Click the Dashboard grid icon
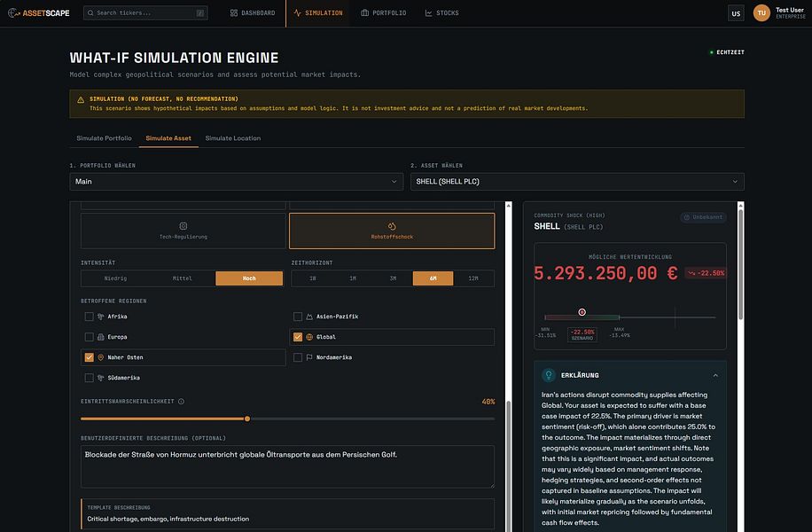This screenshot has width=812, height=532. pyautogui.click(x=234, y=13)
